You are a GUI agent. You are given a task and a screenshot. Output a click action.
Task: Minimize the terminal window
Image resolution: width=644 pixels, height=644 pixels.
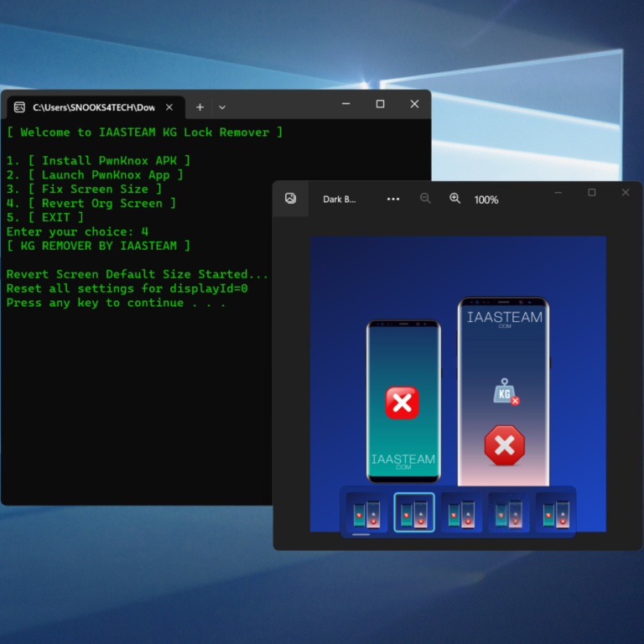tap(345, 104)
